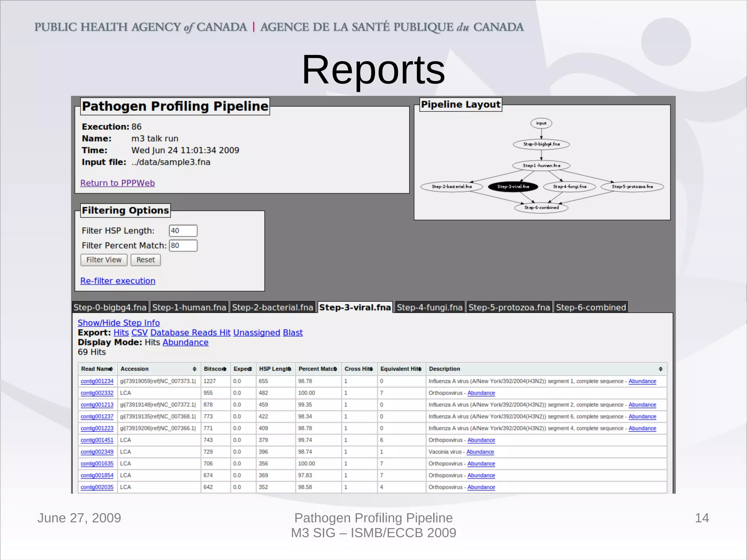Select bitscore value 1227

(x=210, y=381)
